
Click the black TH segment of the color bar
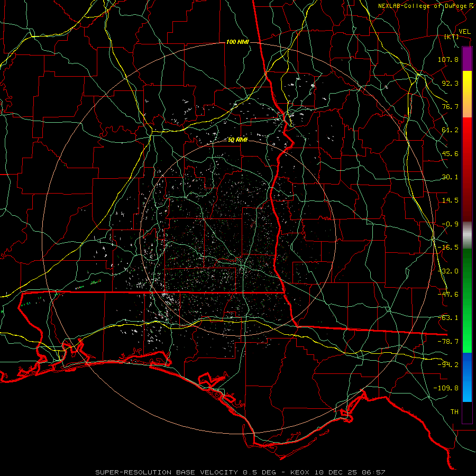coord(467,413)
